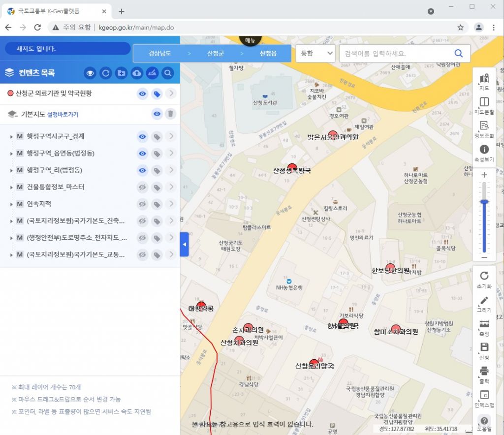This screenshot has width=504, height=435.
Task: Open the 통합 search type dropdown
Action: tap(315, 54)
